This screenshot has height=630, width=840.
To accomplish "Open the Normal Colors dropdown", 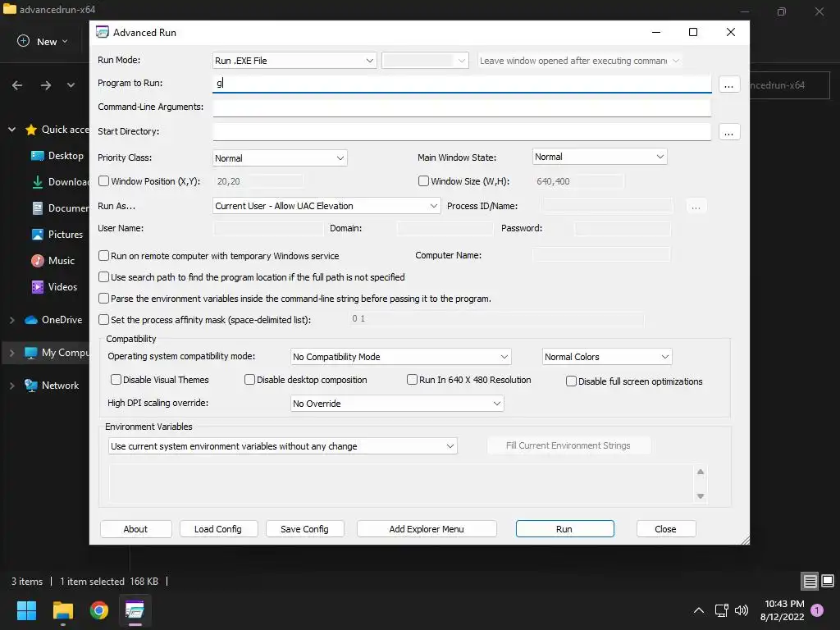I will coord(607,357).
